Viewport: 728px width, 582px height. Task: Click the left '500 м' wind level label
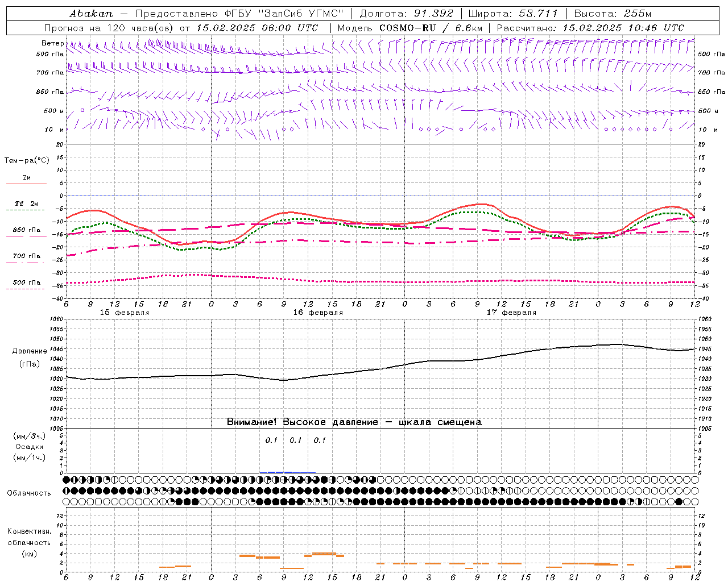click(x=54, y=111)
